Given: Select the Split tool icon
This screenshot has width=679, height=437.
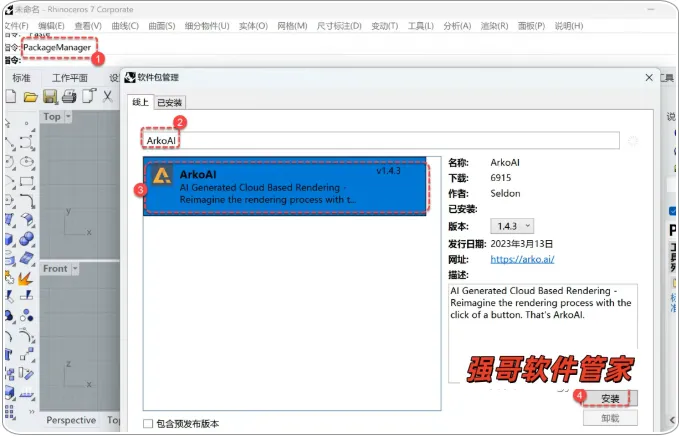Looking at the screenshot, I should 26,296.
